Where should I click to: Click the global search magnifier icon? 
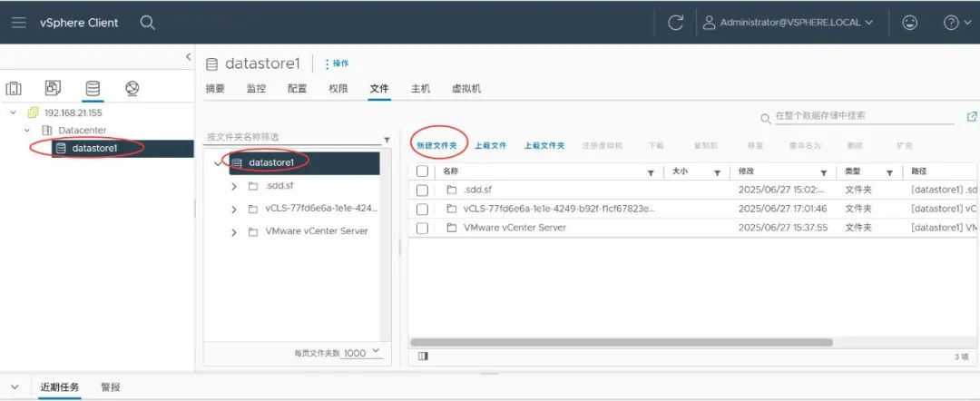[x=147, y=23]
